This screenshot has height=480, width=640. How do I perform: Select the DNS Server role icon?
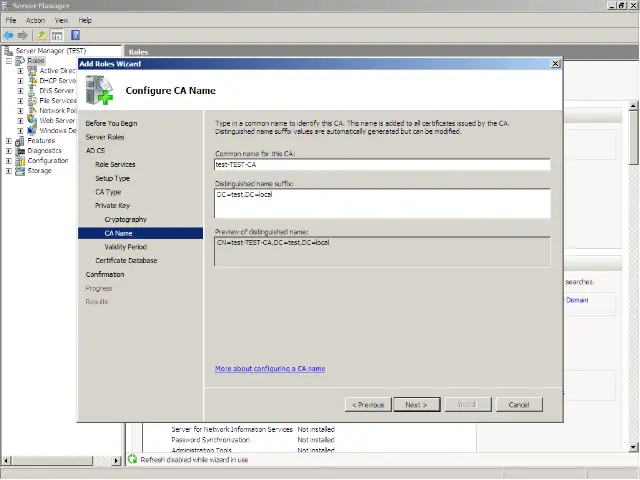point(32,90)
